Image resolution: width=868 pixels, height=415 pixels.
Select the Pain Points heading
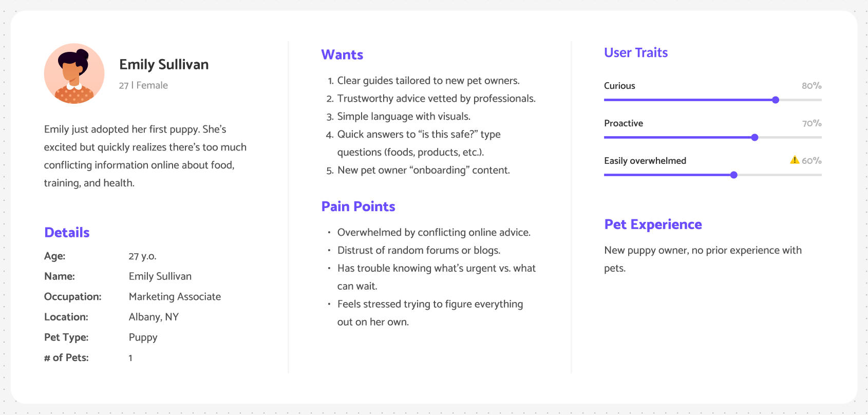click(358, 206)
